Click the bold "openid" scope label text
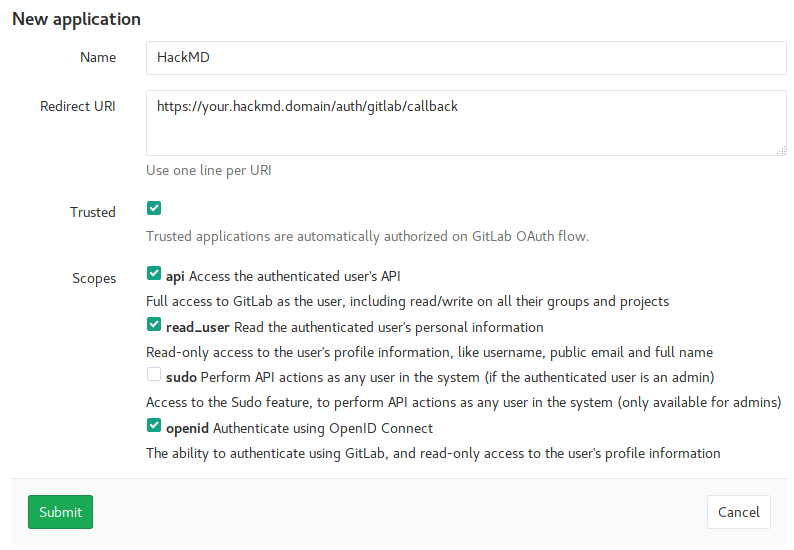The height and width of the screenshot is (550, 794). pos(187,428)
